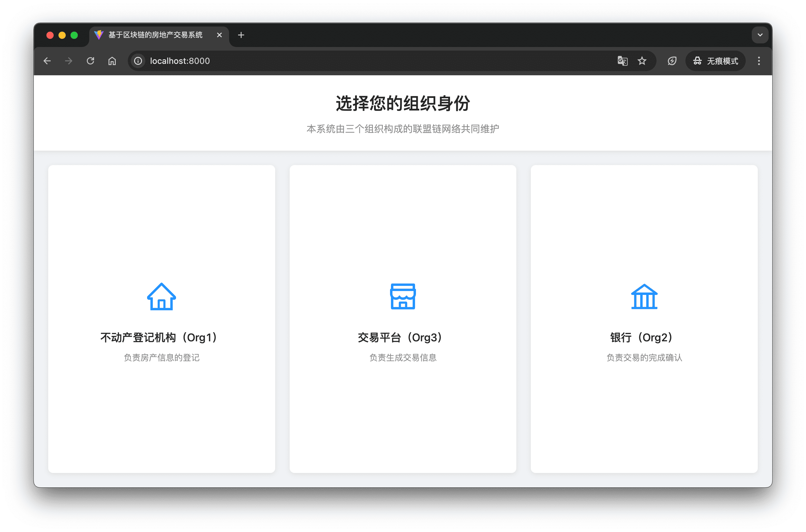Go back with the browser back arrow
806x532 pixels.
pyautogui.click(x=47, y=61)
